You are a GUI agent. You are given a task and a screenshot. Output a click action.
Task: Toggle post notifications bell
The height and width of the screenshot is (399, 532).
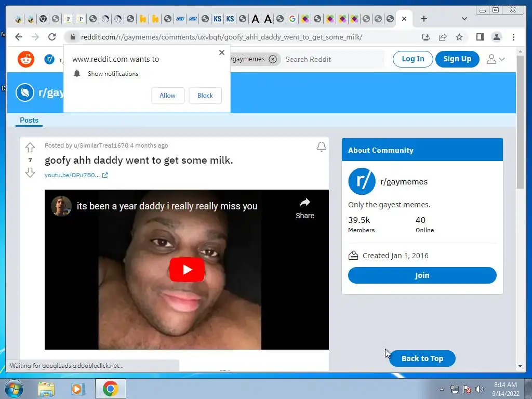coord(321,146)
